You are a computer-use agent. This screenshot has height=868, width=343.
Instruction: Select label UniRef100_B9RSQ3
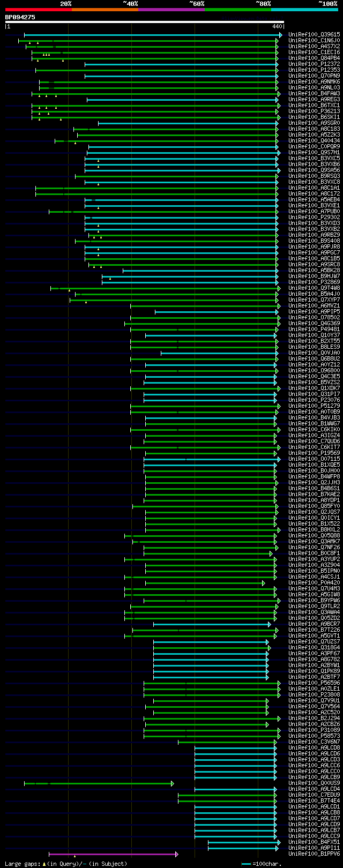pos(314,176)
